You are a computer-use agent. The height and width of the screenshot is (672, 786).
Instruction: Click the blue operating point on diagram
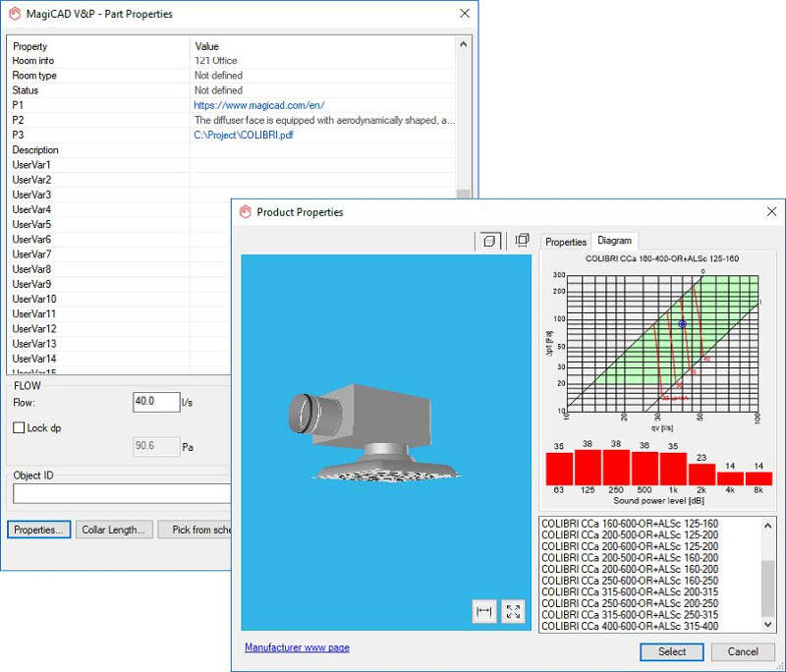(x=682, y=324)
